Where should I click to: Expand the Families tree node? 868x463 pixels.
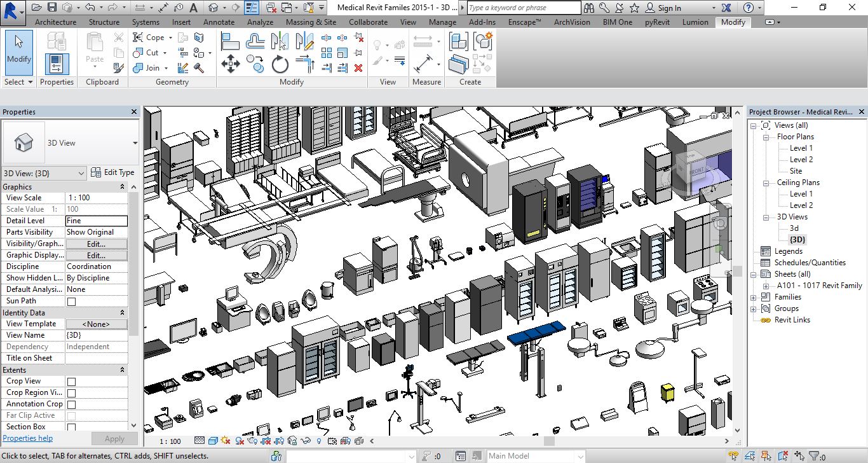click(x=754, y=297)
